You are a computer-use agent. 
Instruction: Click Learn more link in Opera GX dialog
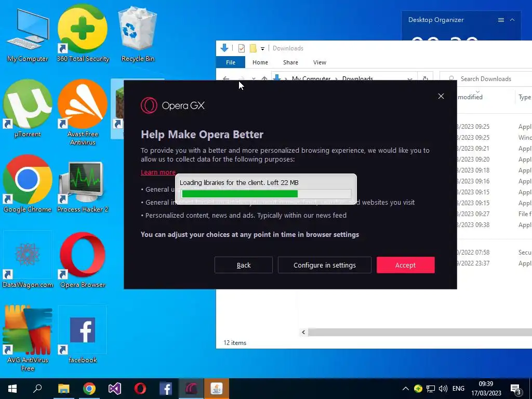tap(158, 172)
